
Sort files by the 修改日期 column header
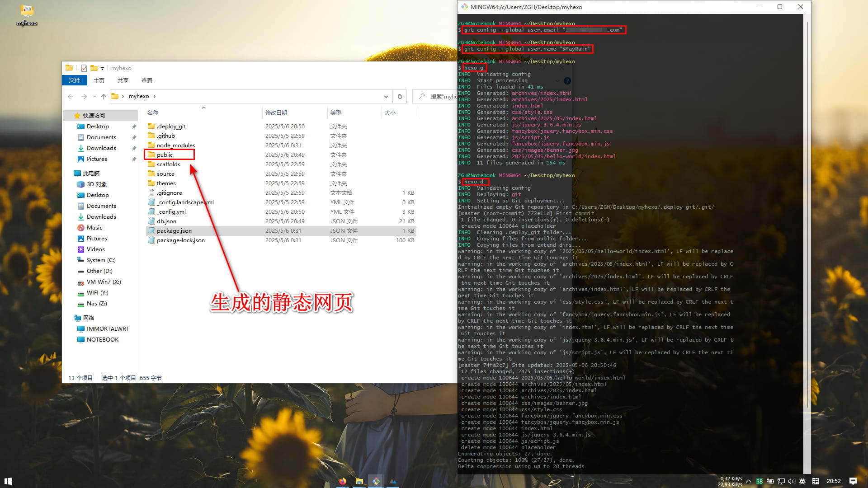276,113
